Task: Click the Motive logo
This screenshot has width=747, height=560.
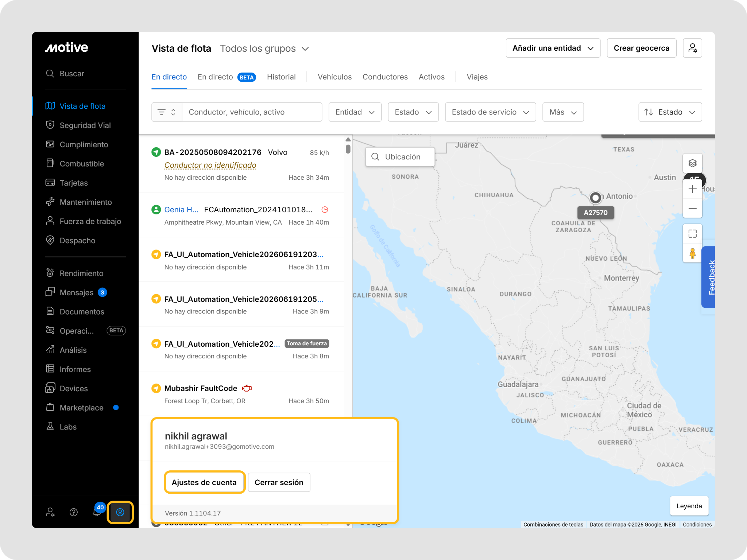Action: pos(66,47)
